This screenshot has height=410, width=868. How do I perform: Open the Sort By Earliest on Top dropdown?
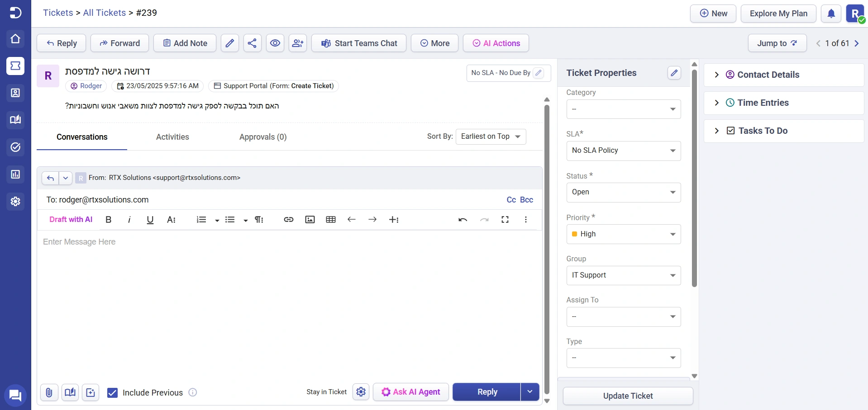coord(491,137)
